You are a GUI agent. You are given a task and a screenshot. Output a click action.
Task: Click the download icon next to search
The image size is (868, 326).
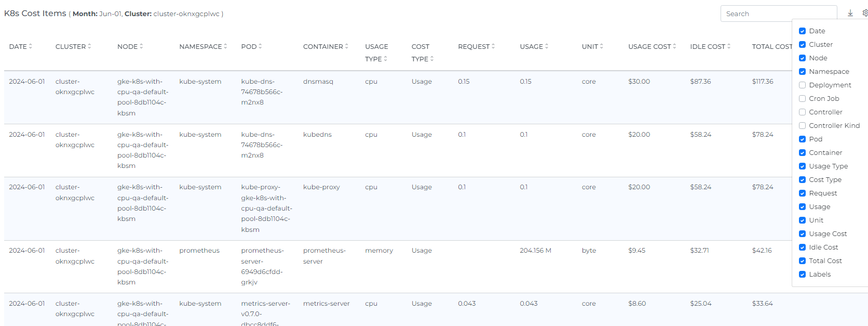pyautogui.click(x=850, y=14)
